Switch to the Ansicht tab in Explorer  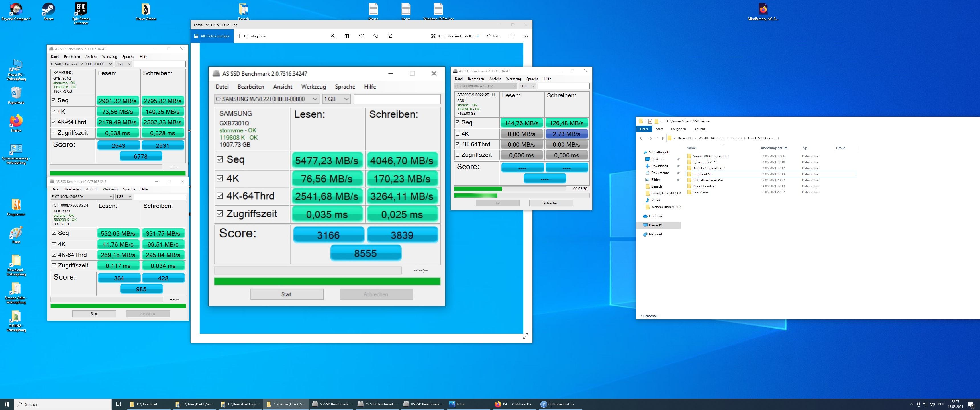pos(699,129)
